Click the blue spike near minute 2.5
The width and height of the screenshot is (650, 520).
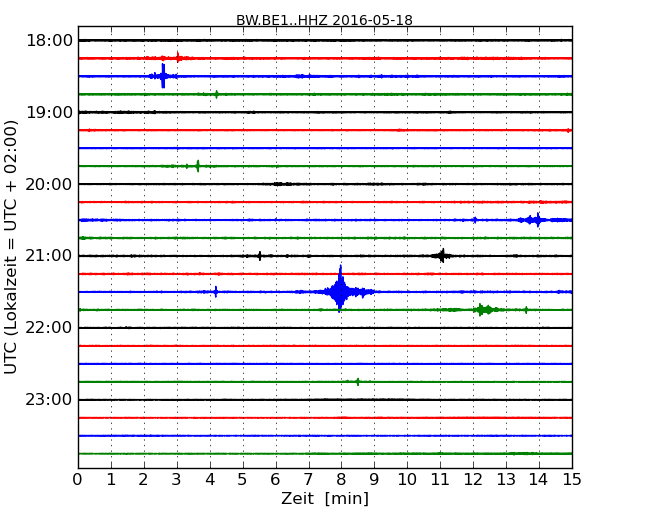tap(163, 76)
